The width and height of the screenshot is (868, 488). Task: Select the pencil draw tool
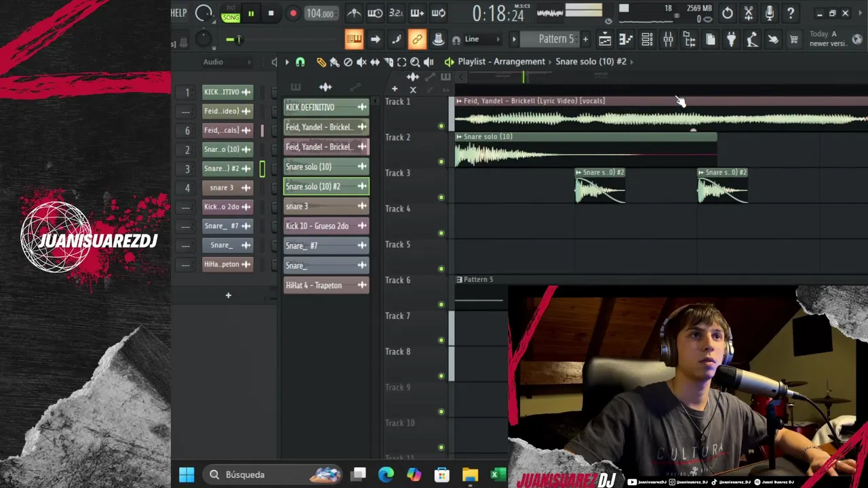click(x=321, y=62)
